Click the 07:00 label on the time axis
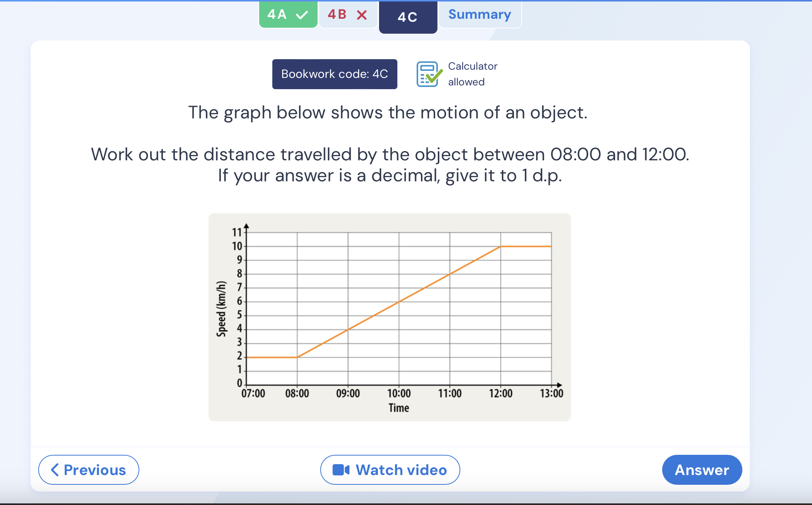 pos(253,393)
